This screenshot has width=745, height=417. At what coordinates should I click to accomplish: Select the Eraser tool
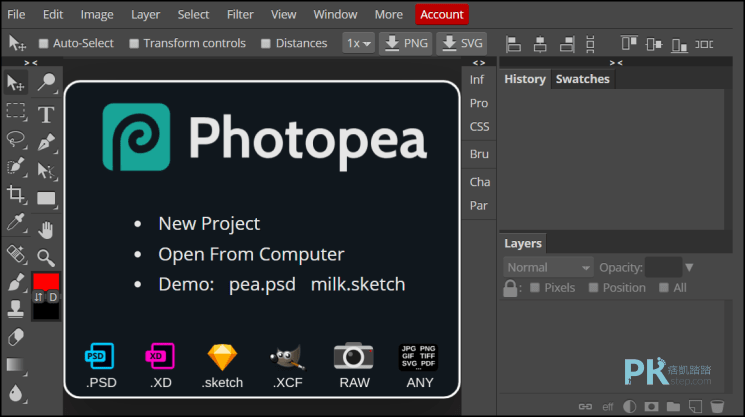(16, 337)
